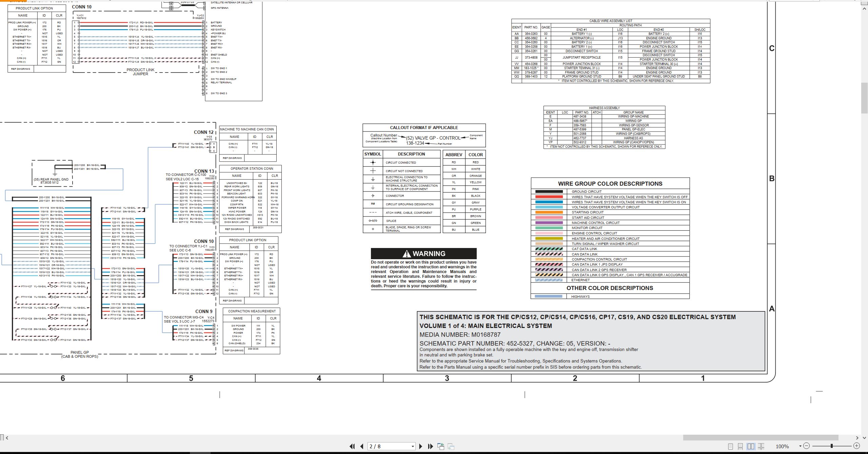Click the SCHEMATIC PART NUMBER: 452-5327 line
This screenshot has width=868, height=454.
(x=515, y=343)
